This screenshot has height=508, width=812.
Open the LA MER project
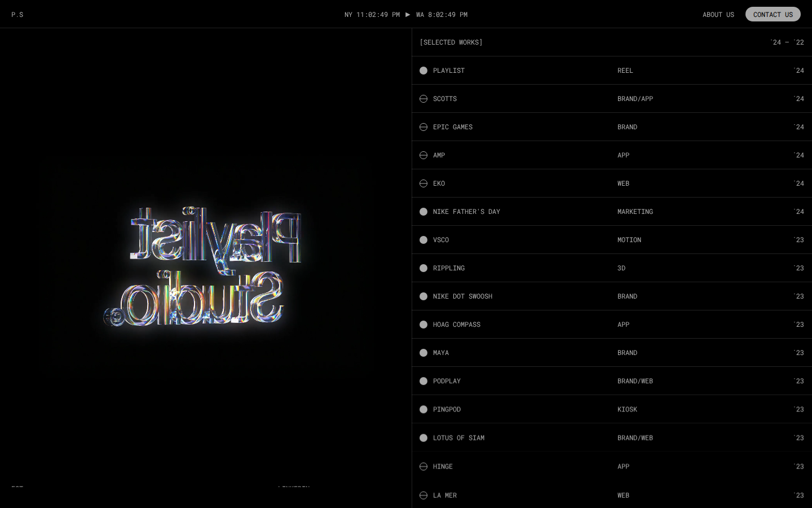612,495
